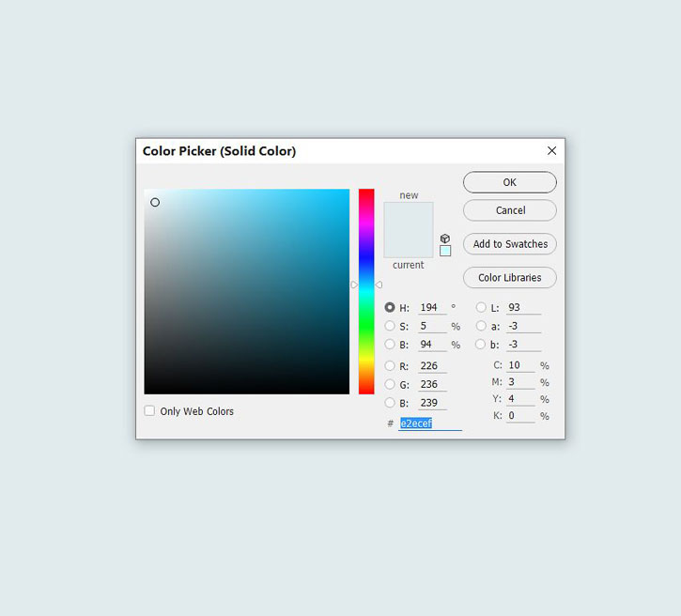Click the red field showing 226
681x616 pixels.
click(x=432, y=366)
